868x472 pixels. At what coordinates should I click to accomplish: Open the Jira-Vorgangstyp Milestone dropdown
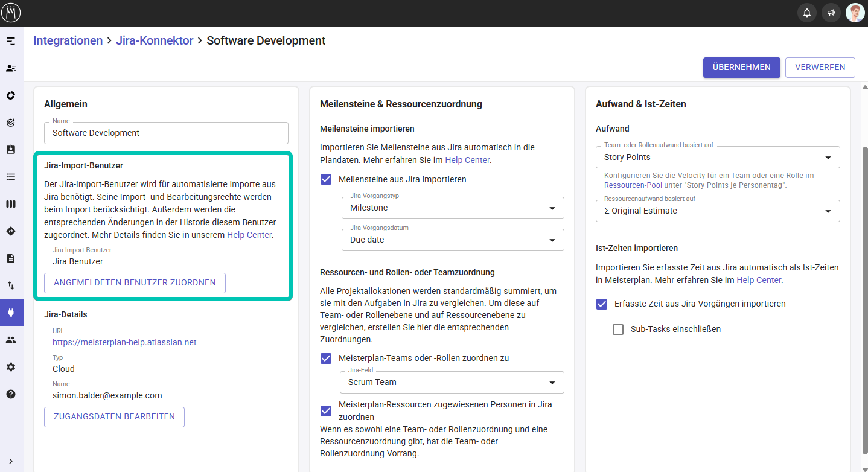[x=453, y=208]
